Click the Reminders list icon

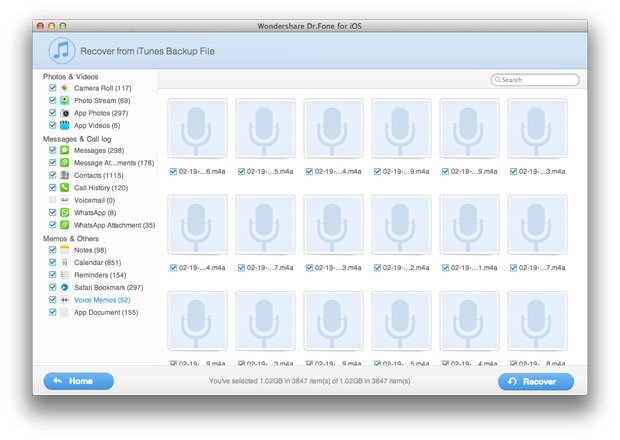64,275
